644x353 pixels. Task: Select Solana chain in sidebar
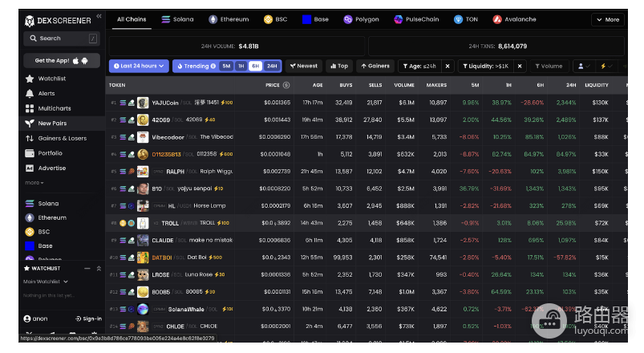[x=48, y=204]
